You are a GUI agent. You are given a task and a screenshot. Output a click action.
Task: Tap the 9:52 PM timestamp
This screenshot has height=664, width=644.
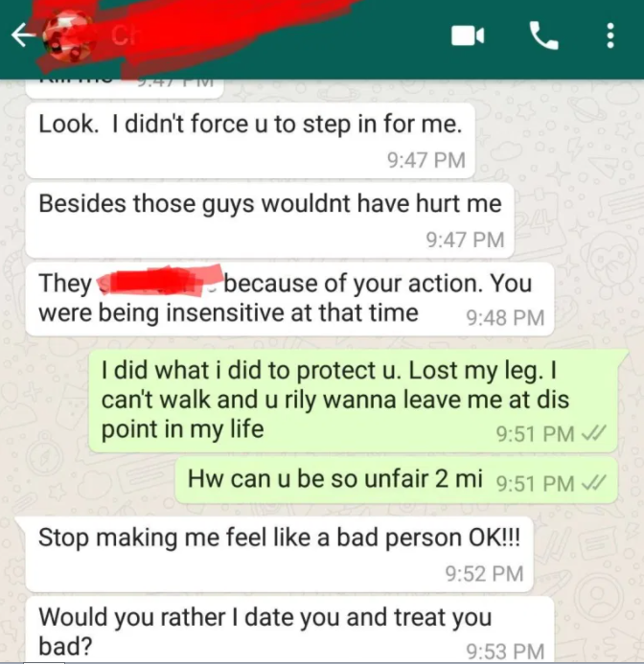[485, 574]
